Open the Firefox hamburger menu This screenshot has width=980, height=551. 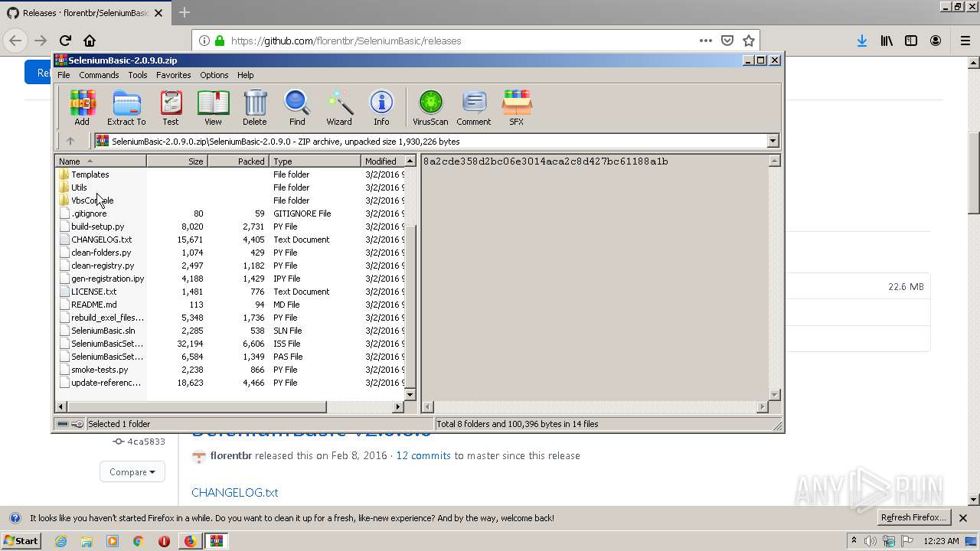(965, 41)
